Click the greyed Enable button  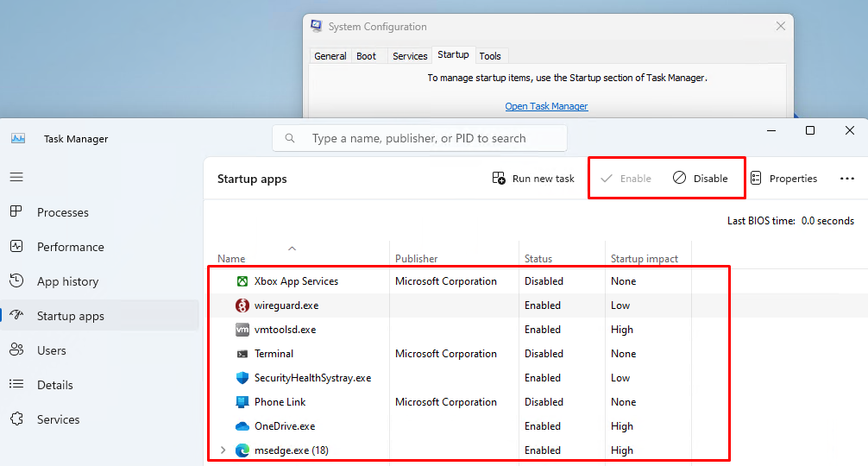626,179
